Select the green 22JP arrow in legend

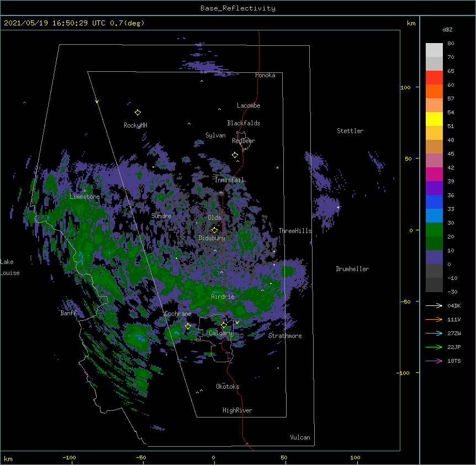[x=434, y=347]
